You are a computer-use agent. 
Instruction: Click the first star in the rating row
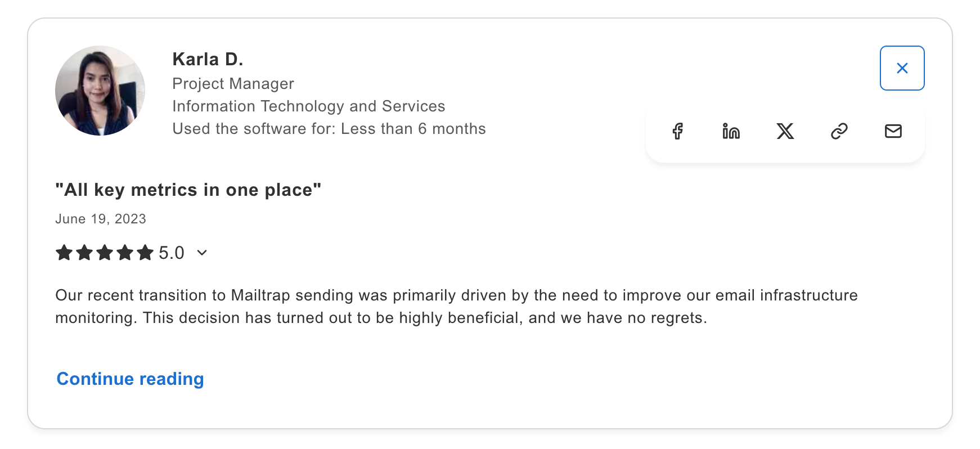click(x=64, y=253)
